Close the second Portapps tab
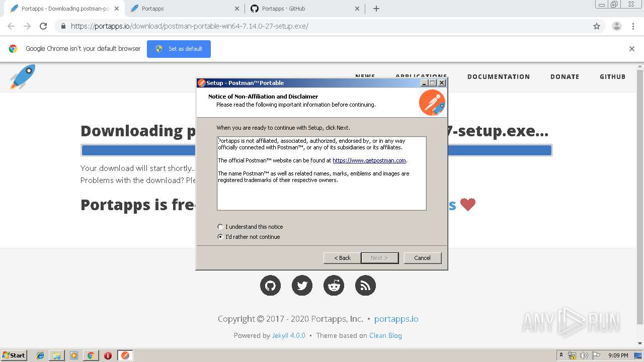The width and height of the screenshot is (644, 362). pyautogui.click(x=237, y=9)
